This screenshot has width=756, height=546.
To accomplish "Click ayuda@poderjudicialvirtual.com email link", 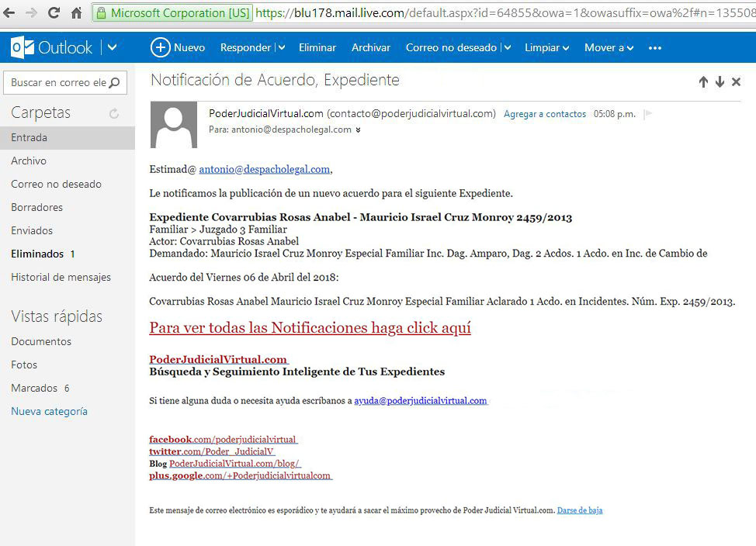I will [421, 400].
